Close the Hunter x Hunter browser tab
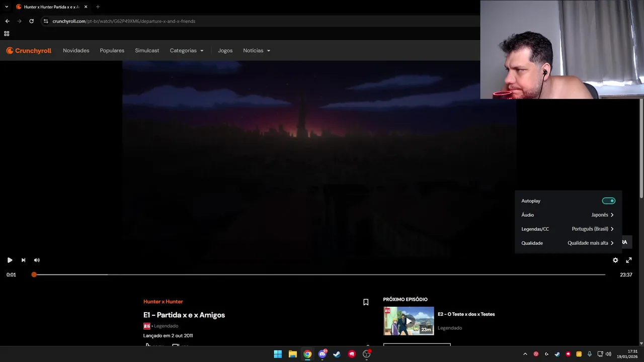 [86, 7]
